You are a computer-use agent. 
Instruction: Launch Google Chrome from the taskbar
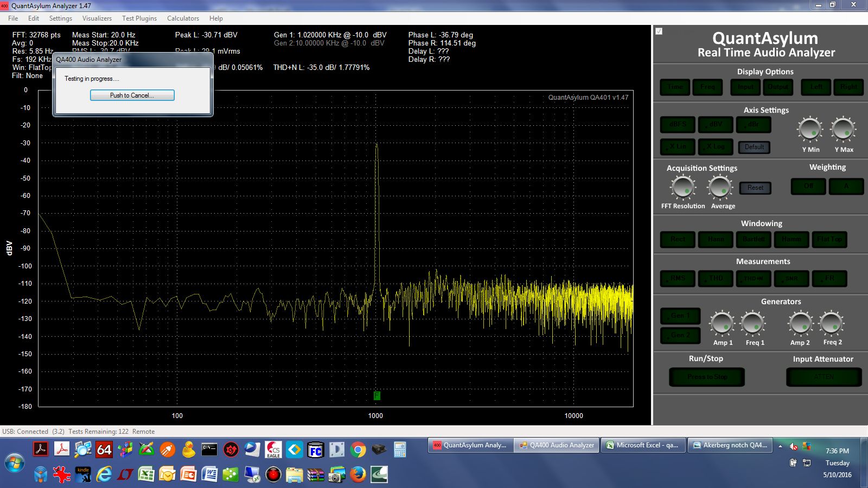point(358,450)
